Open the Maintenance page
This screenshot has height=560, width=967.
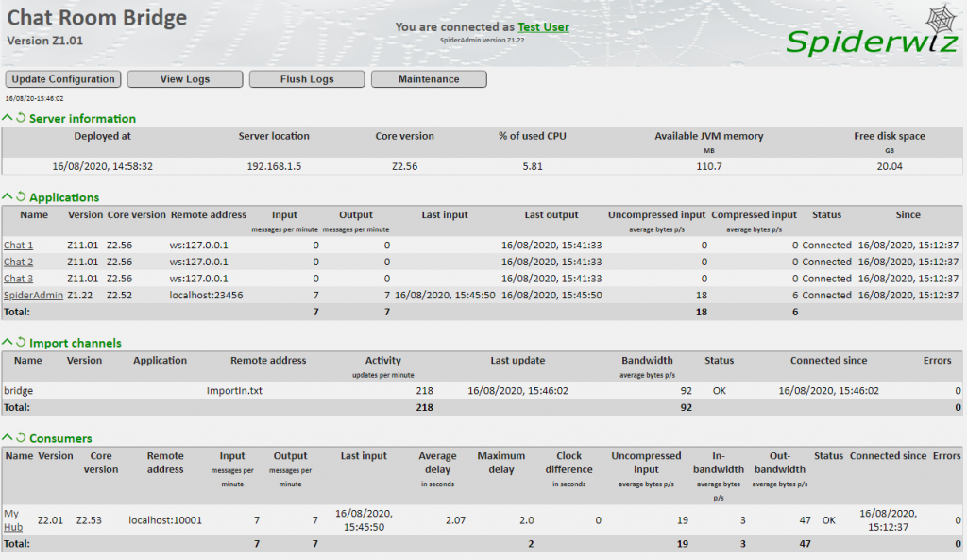point(429,79)
